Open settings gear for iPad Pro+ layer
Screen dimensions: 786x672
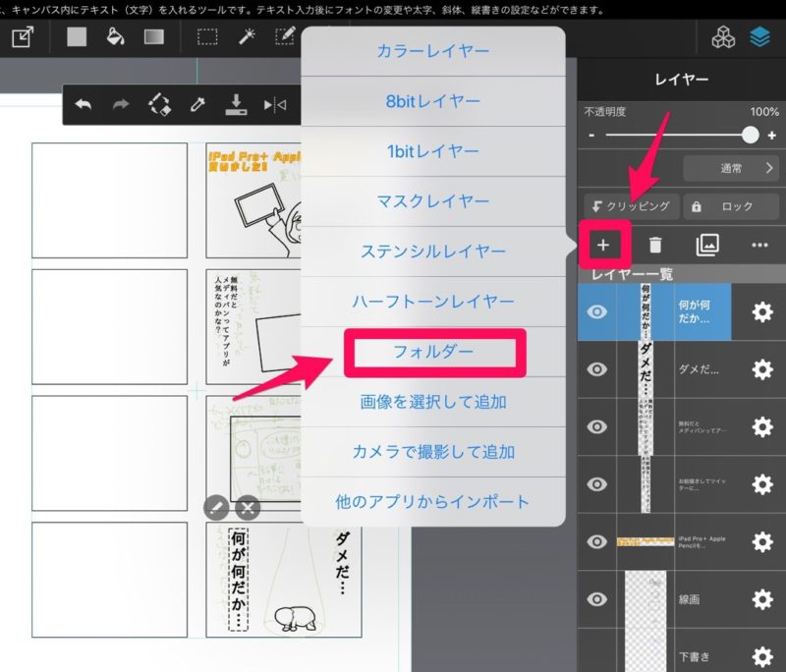tap(762, 541)
